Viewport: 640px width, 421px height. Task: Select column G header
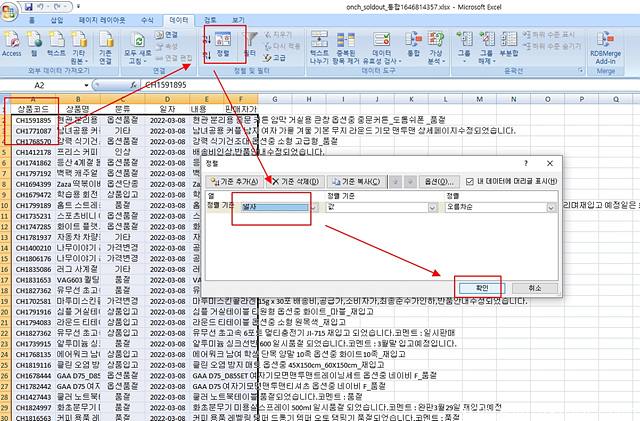[275, 99]
